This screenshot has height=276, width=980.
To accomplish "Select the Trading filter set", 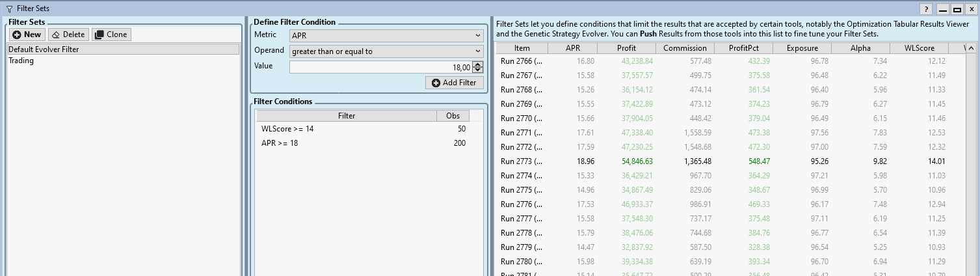I will (x=21, y=61).
